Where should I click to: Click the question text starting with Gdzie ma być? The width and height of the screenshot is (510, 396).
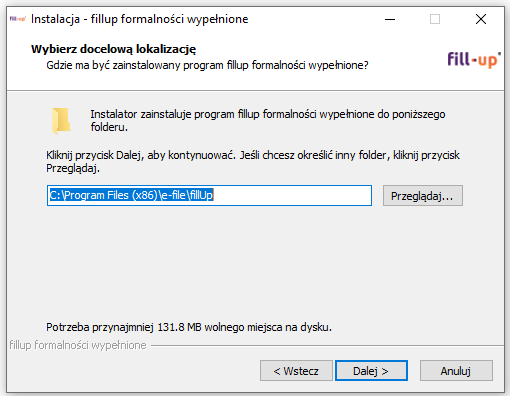[x=207, y=65]
